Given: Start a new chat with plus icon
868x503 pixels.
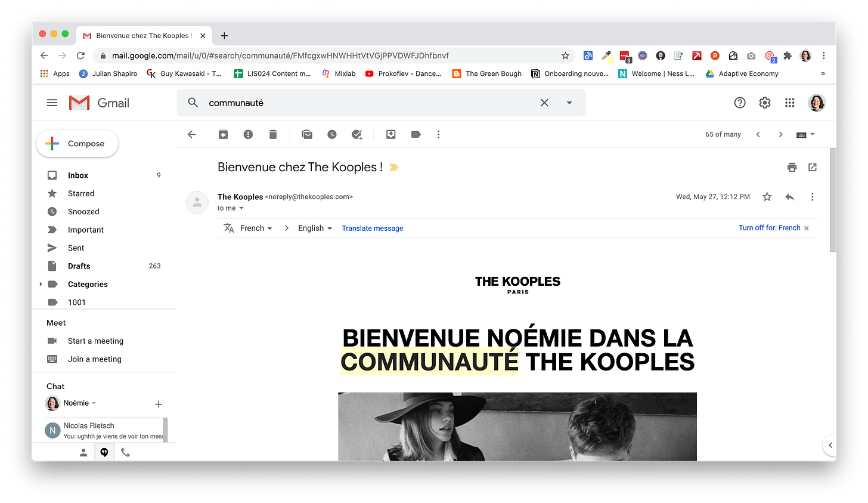Looking at the screenshot, I should [x=159, y=405].
